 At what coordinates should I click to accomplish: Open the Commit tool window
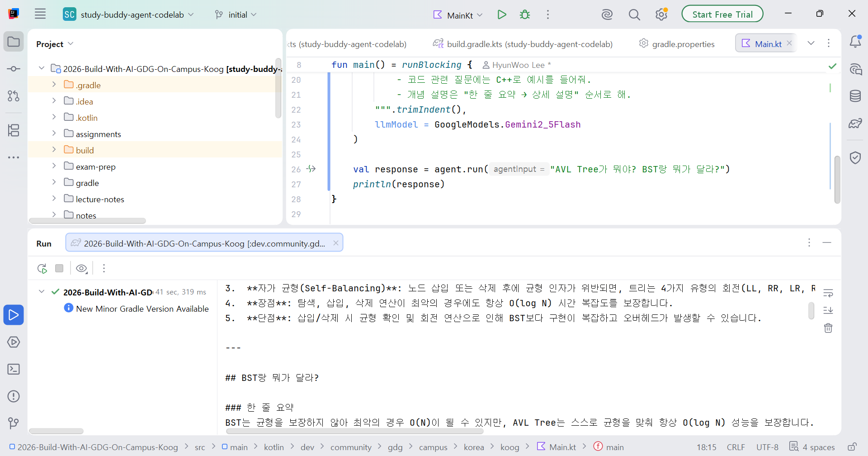click(x=14, y=69)
